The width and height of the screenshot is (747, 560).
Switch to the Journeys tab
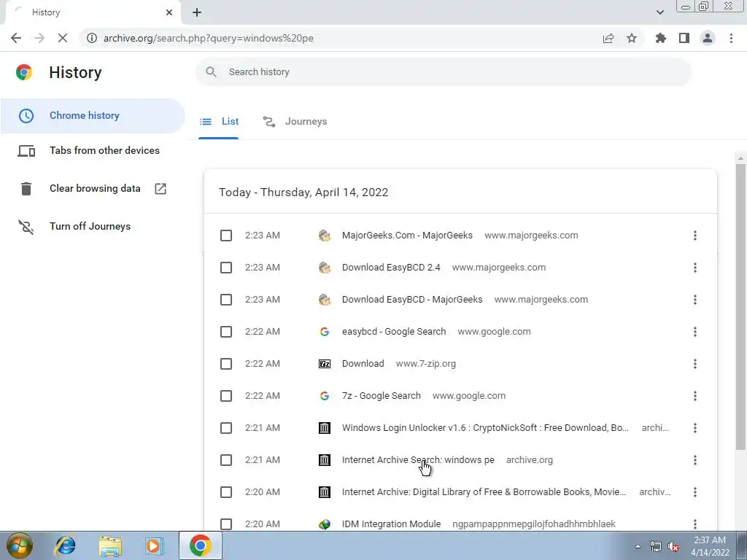(x=295, y=122)
